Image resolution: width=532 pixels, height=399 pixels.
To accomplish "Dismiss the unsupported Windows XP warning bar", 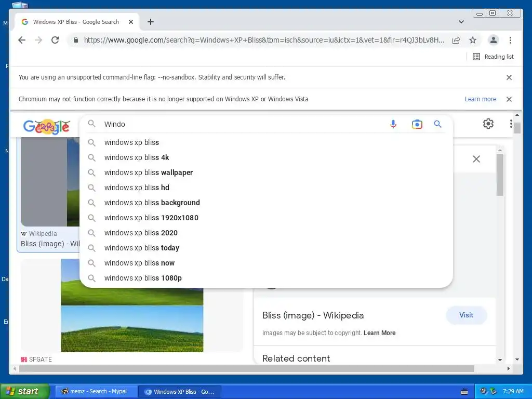I will pos(509,99).
